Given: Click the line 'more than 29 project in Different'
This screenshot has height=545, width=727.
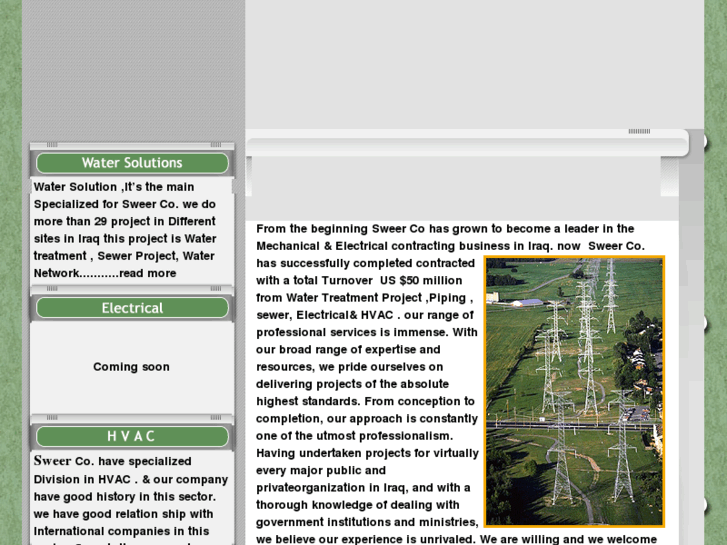Looking at the screenshot, I should [125, 221].
